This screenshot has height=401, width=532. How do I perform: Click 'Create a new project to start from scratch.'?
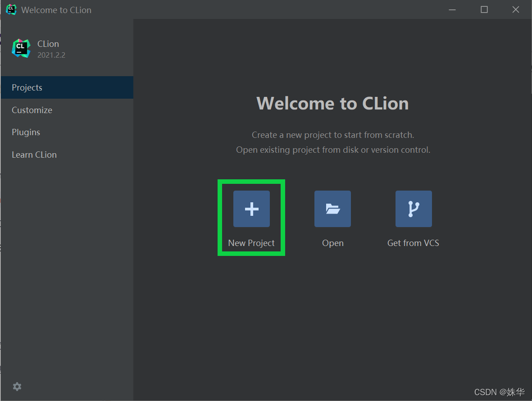[333, 135]
